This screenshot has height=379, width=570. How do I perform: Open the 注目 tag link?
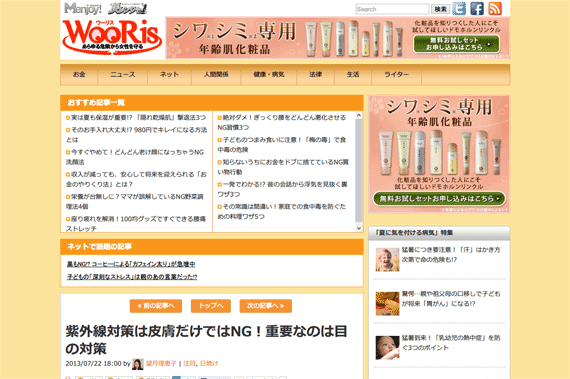189,363
